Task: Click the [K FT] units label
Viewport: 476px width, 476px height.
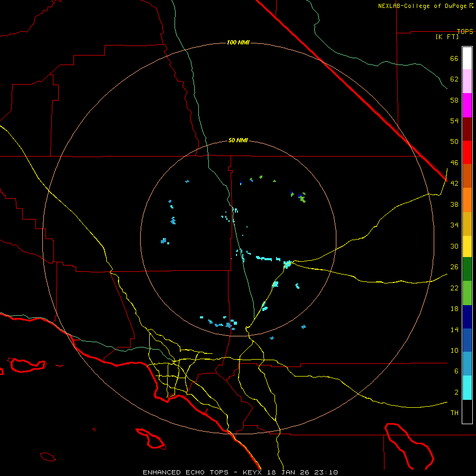Action: 447,36
